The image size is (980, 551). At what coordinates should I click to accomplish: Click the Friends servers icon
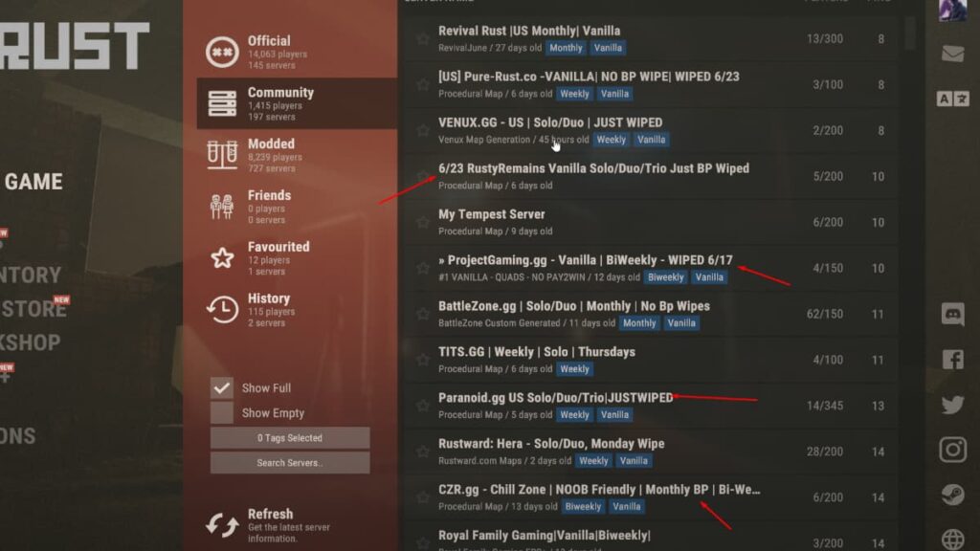222,206
